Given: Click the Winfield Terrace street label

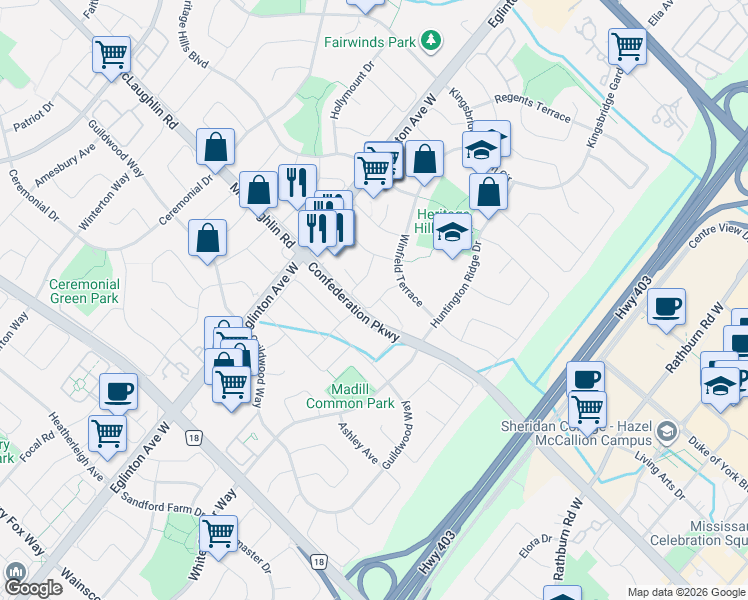Looking at the screenshot, I should tap(408, 270).
